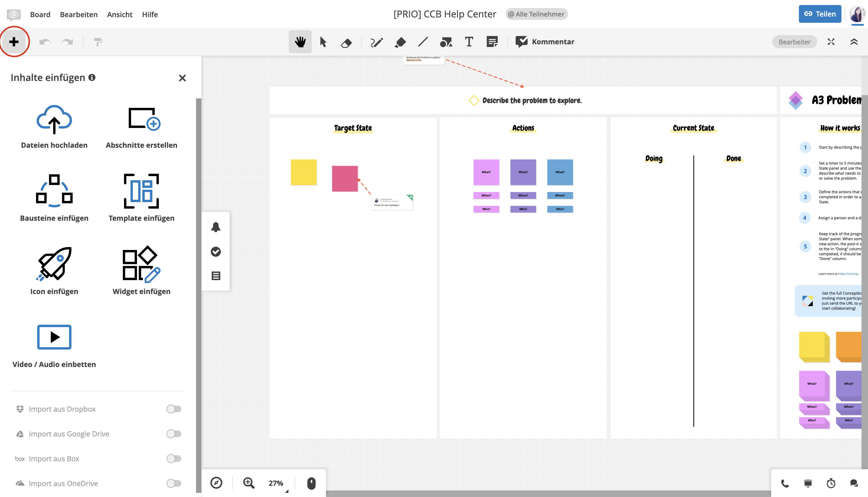Choose the eraser tool
Viewport: 868px width, 497px height.
click(346, 42)
